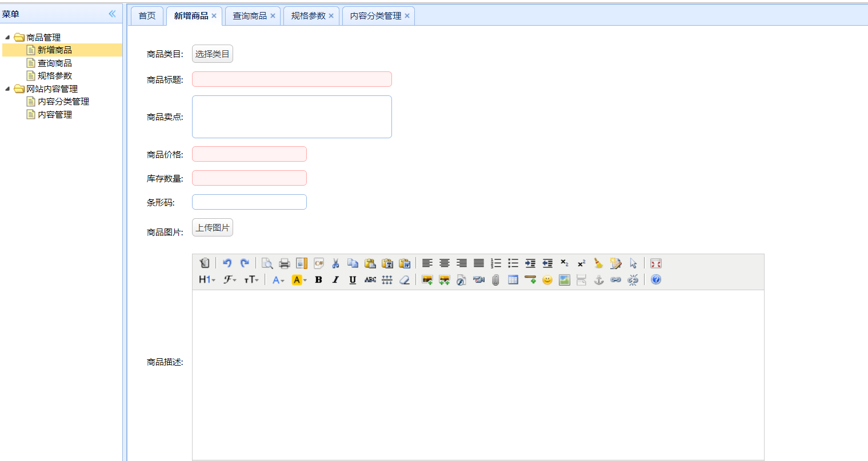This screenshot has width=868, height=461.
Task: Click the Paste from Word icon
Action: (x=404, y=263)
